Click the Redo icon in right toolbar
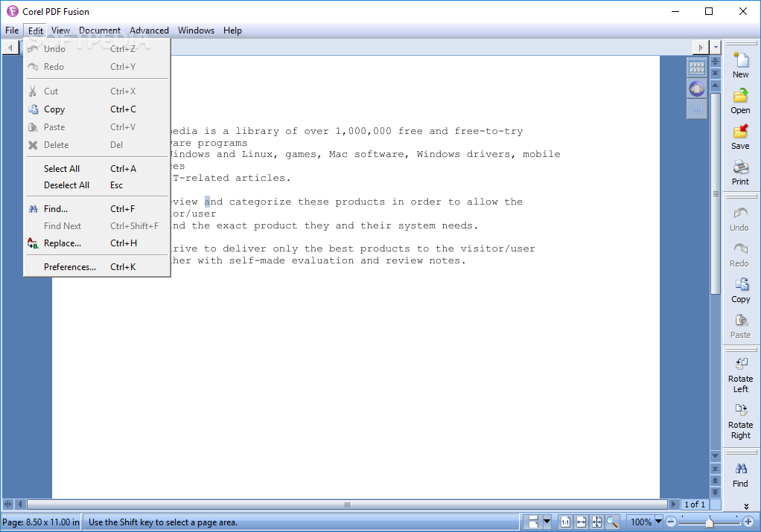 (741, 249)
